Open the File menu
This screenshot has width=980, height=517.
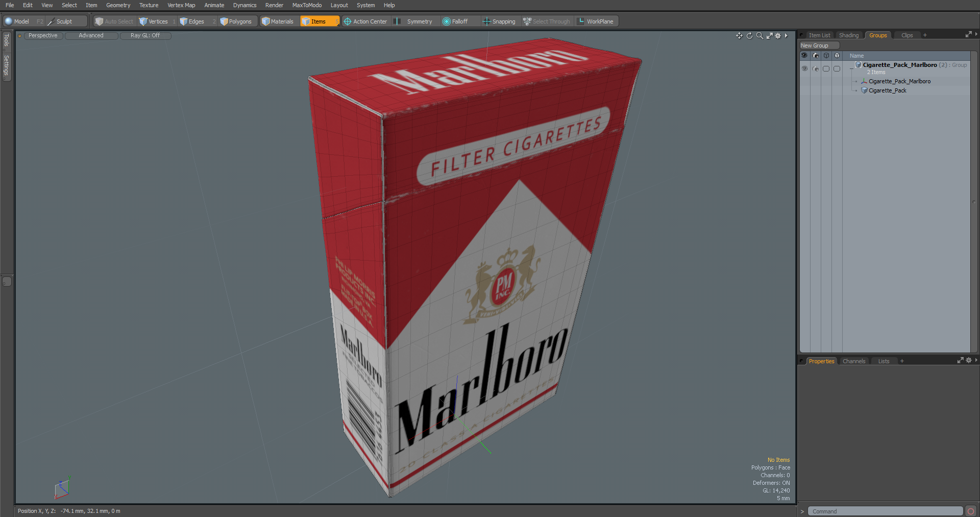click(10, 5)
